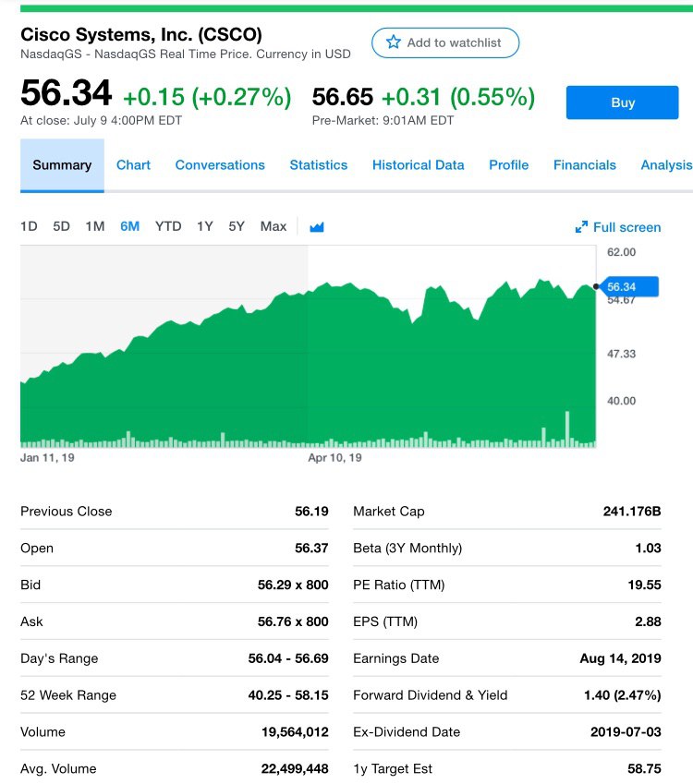Click the Previous Close value 56.19
The height and width of the screenshot is (784, 693).
[311, 511]
